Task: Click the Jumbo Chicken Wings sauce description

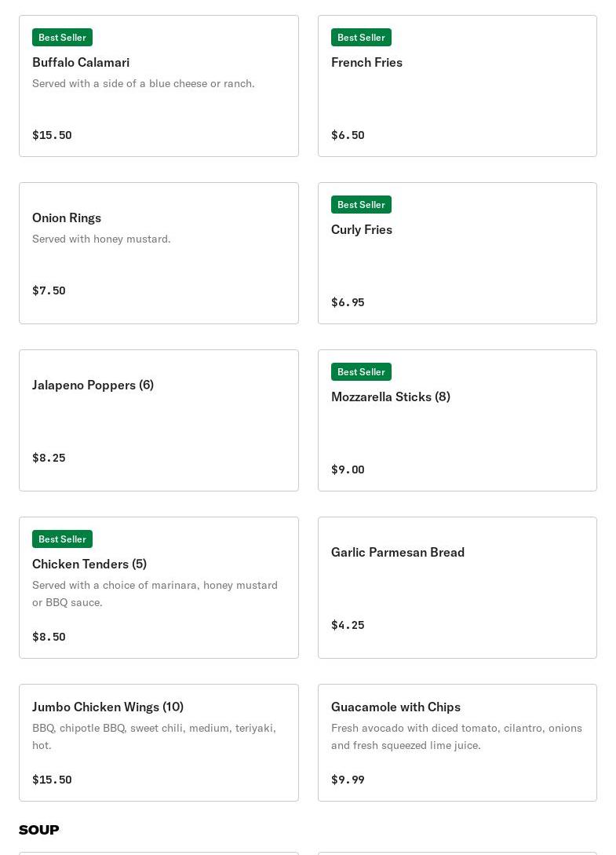Action: tap(155, 736)
